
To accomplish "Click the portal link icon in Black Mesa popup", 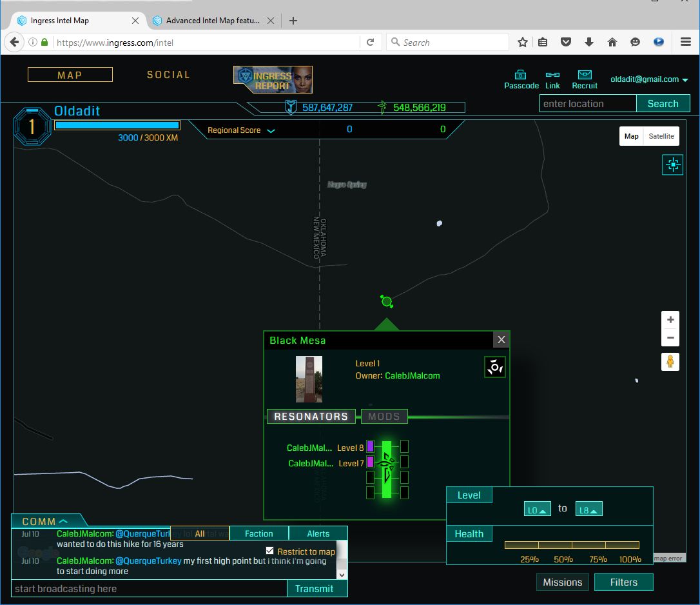I will (x=495, y=367).
